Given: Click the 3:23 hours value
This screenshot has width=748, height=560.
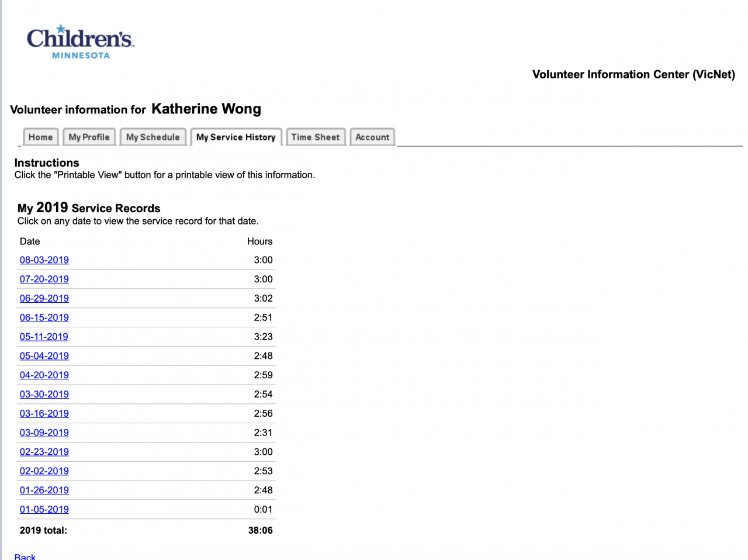Looking at the screenshot, I should [x=264, y=337].
